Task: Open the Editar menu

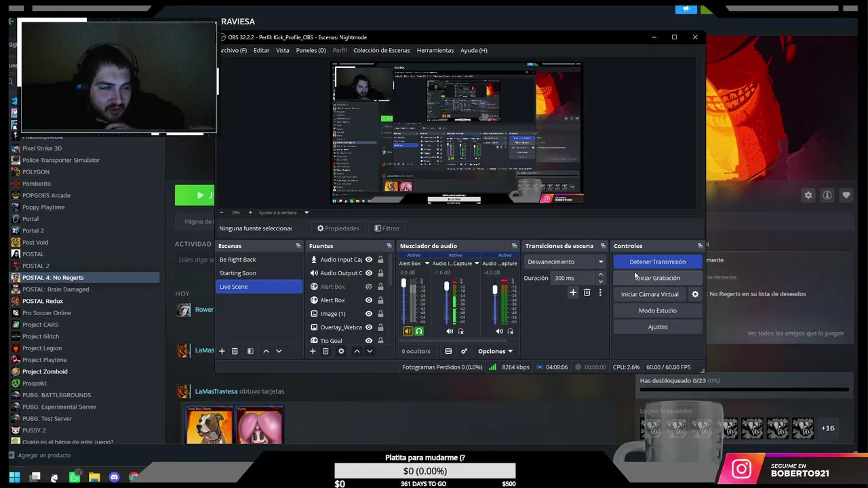Action: (261, 50)
